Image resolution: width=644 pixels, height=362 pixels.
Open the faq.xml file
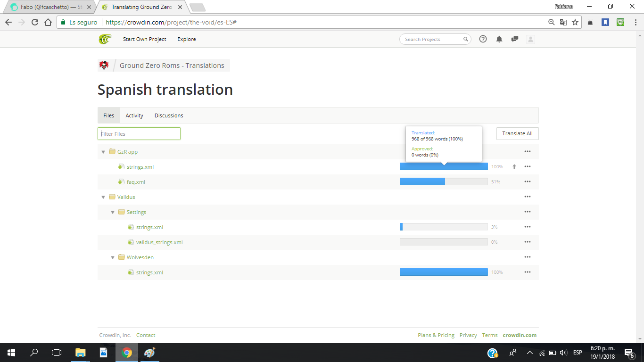coord(136,182)
